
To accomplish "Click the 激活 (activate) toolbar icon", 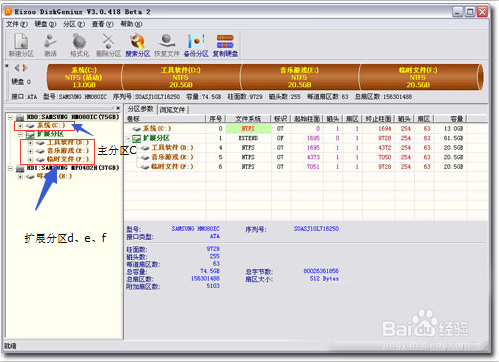I will coord(50,45).
